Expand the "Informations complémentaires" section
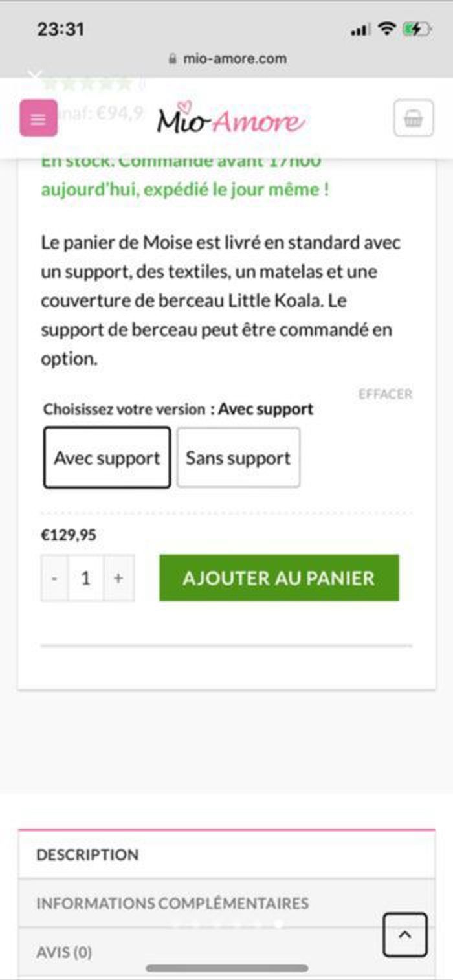The image size is (453, 980). (172, 903)
